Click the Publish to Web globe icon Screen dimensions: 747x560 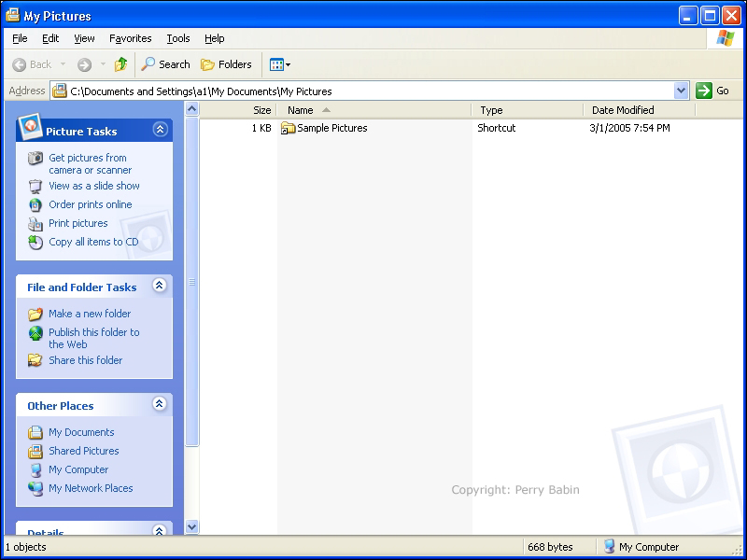click(35, 333)
